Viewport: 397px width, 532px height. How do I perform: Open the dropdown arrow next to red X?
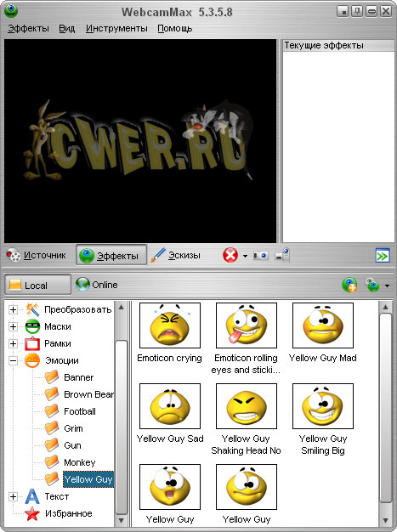(x=245, y=256)
